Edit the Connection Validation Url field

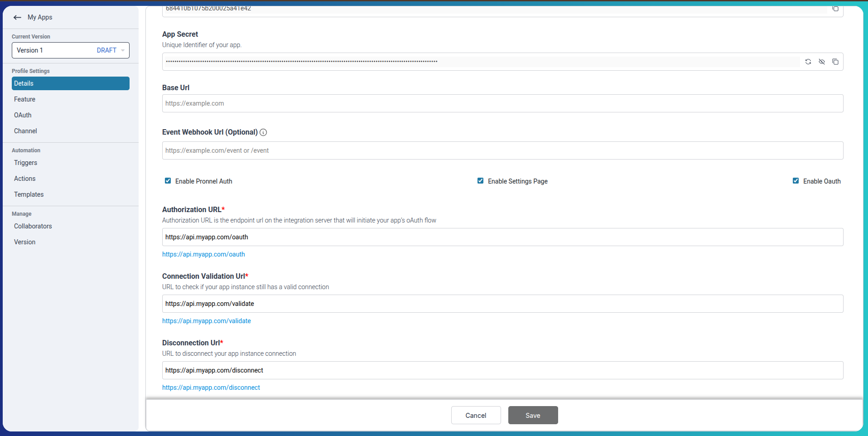[502, 304]
